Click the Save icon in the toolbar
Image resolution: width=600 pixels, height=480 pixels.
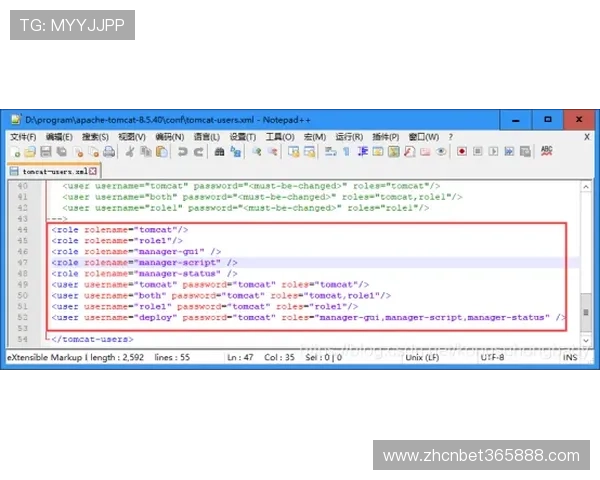(46, 152)
